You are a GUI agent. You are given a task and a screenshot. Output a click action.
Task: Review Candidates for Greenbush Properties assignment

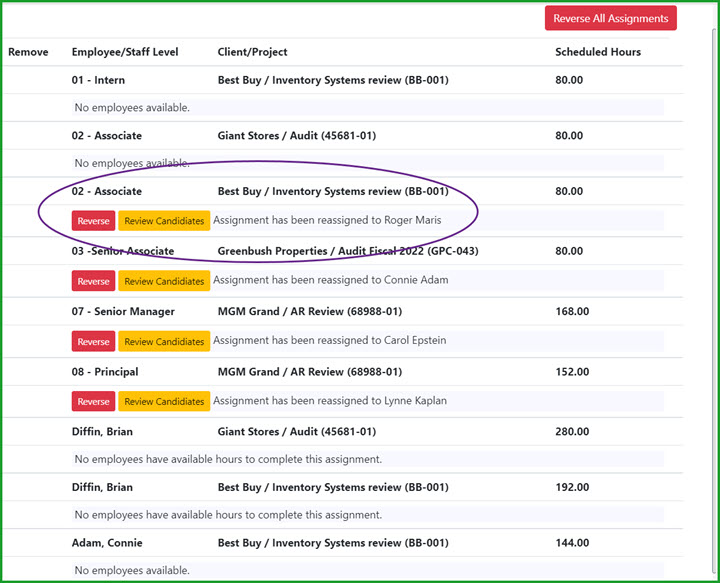(164, 281)
